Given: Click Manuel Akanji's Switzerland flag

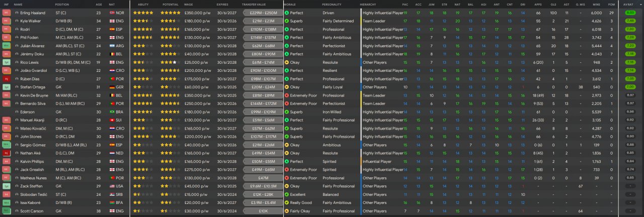Looking at the screenshot, I should 112,120.
